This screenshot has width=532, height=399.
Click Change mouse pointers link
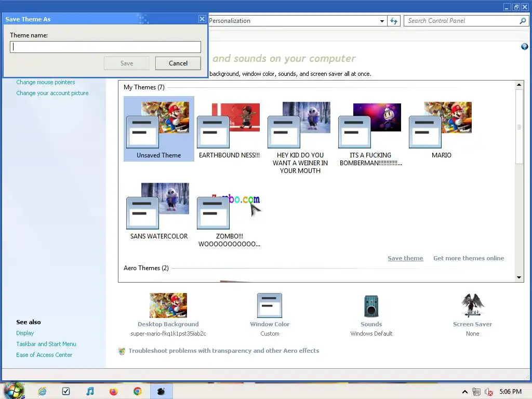(x=46, y=82)
